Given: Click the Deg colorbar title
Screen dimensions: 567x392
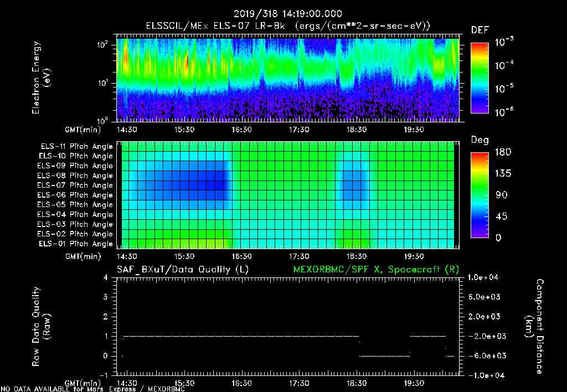Looking at the screenshot, I should point(480,140).
